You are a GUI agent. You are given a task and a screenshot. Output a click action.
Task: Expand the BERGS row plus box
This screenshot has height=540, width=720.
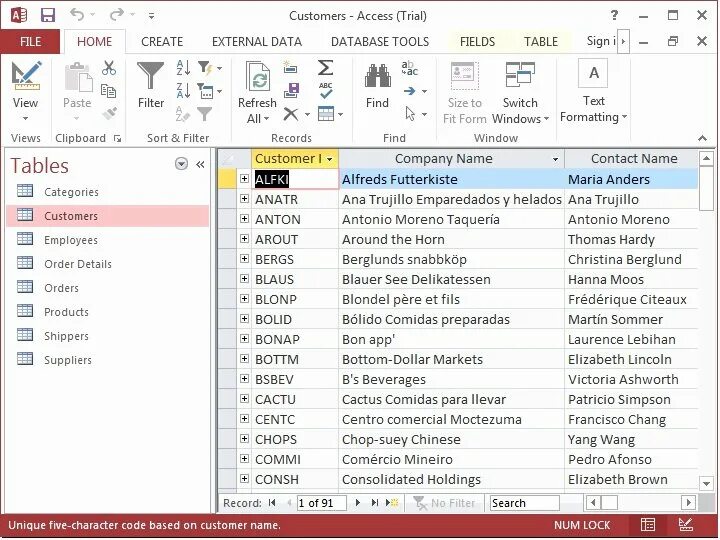coord(244,259)
